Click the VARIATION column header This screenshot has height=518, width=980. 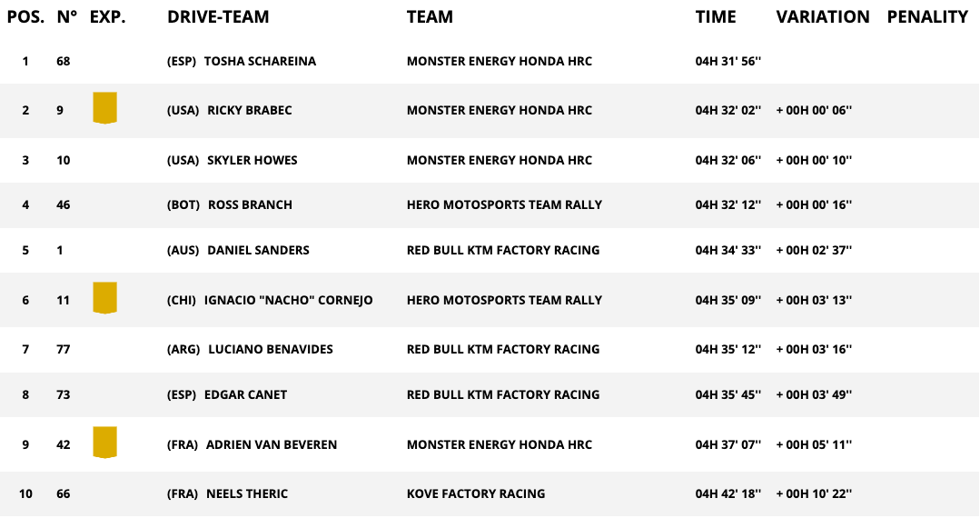[823, 16]
